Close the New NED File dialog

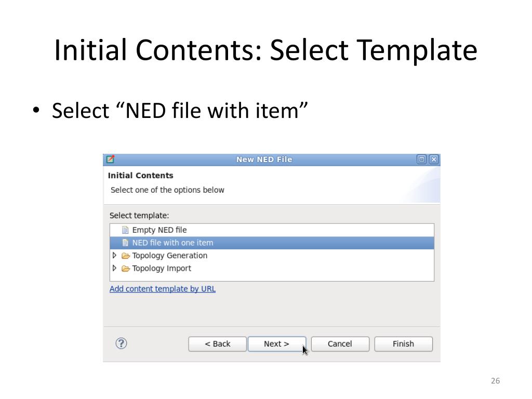pos(434,159)
